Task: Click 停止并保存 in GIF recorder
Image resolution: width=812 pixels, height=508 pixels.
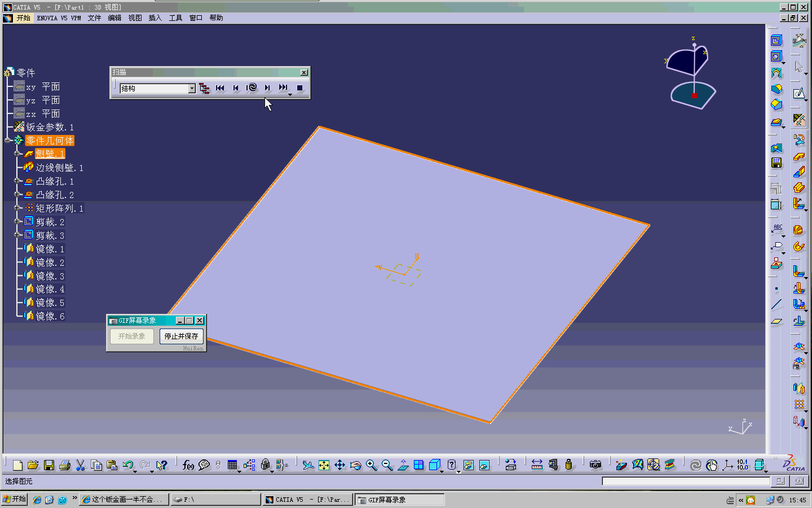Action: 181,336
